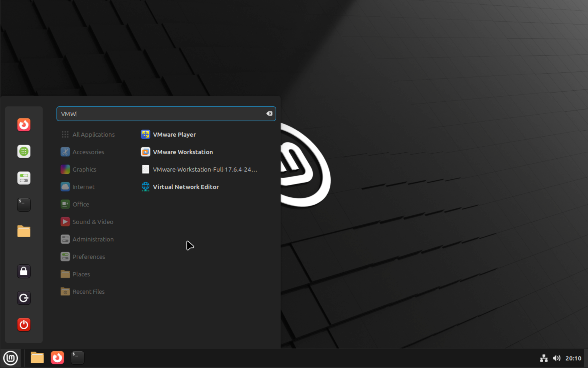This screenshot has width=588, height=368.
Task: Launch Firefox from the menu sidebar
Action: 24,125
